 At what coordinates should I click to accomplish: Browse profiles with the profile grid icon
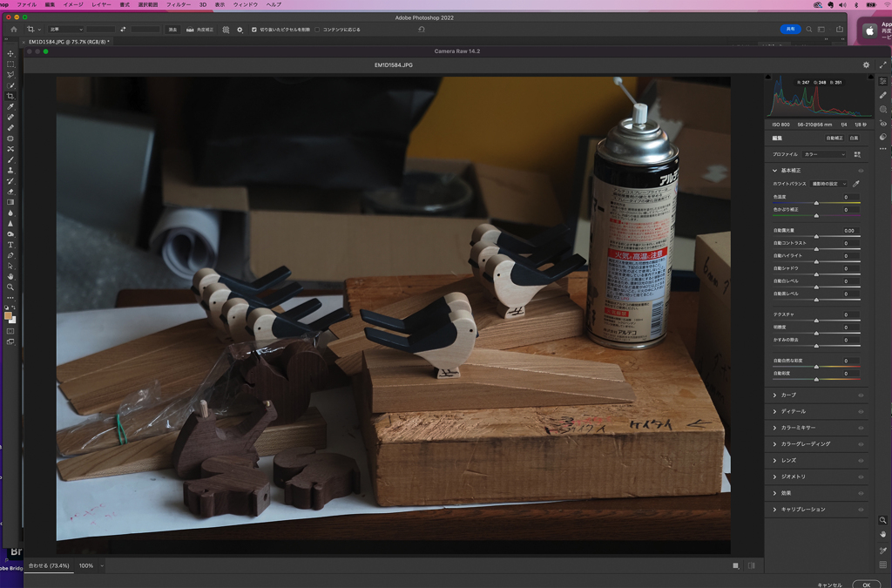click(856, 154)
